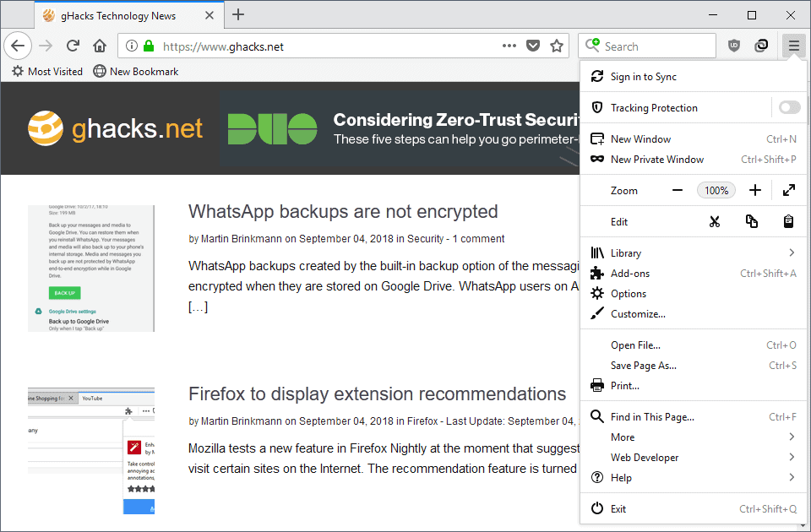Image resolution: width=811 pixels, height=532 pixels.
Task: Expand the More submenu
Action: [x=622, y=437]
